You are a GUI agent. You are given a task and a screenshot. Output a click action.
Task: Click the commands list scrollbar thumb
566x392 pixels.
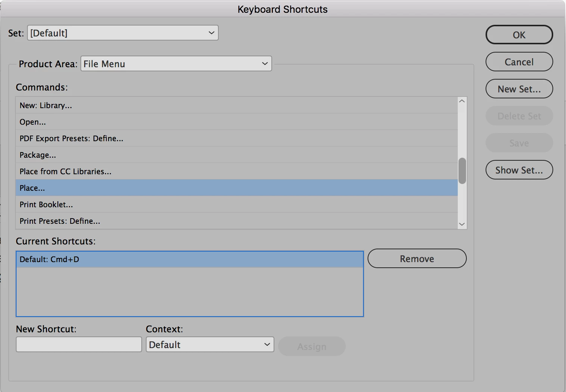point(462,171)
